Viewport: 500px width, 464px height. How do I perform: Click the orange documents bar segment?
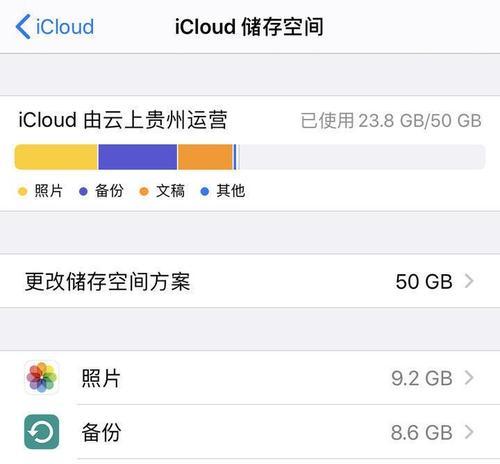tap(205, 157)
